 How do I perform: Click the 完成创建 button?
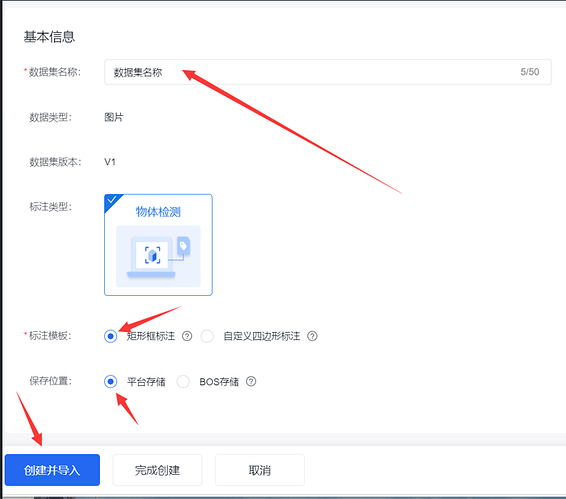pos(157,470)
